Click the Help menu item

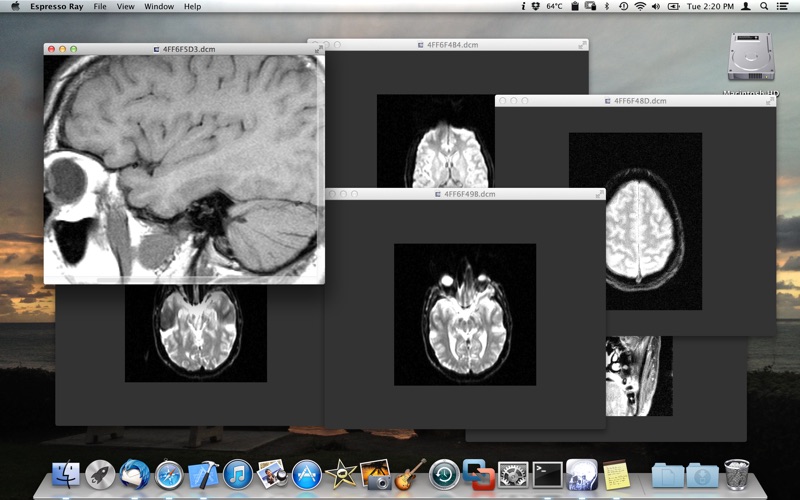click(192, 6)
